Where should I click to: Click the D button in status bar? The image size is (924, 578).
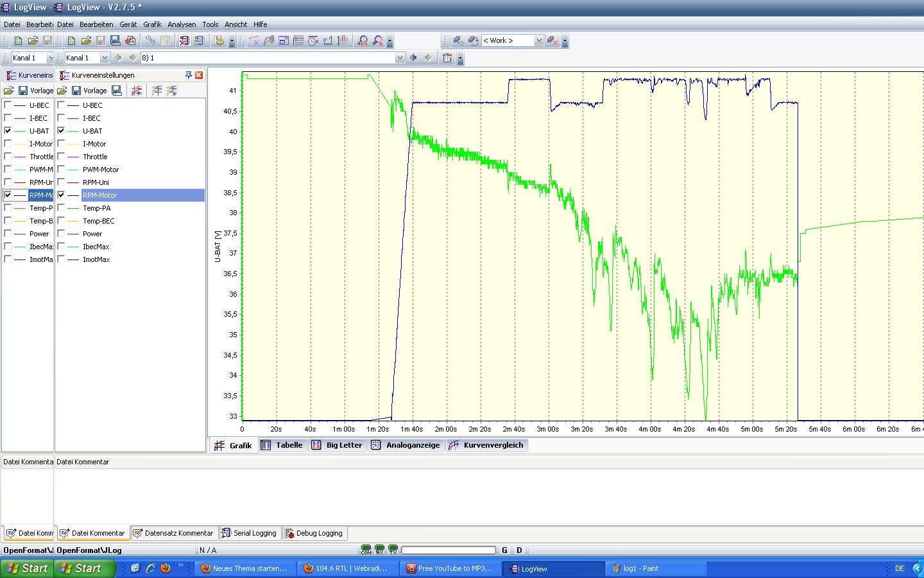point(519,550)
